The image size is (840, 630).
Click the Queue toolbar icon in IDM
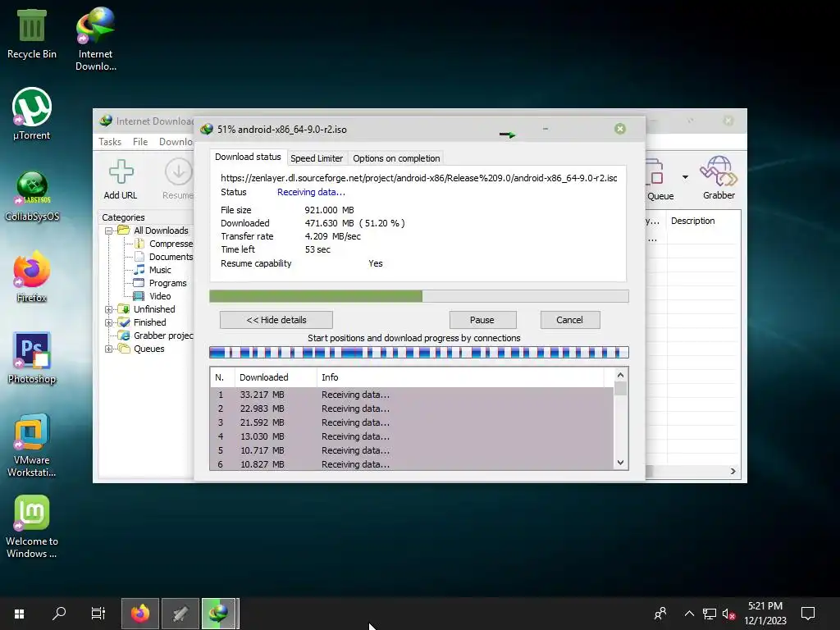click(x=660, y=180)
